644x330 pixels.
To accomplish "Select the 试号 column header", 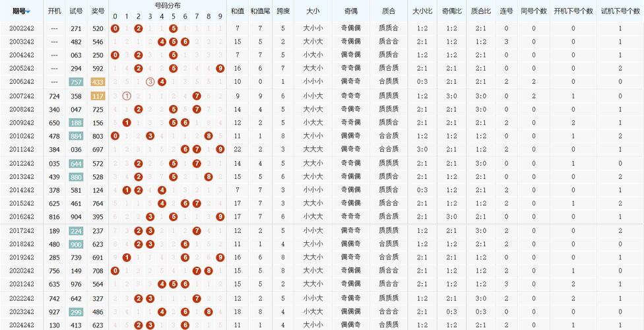I will tap(76, 11).
